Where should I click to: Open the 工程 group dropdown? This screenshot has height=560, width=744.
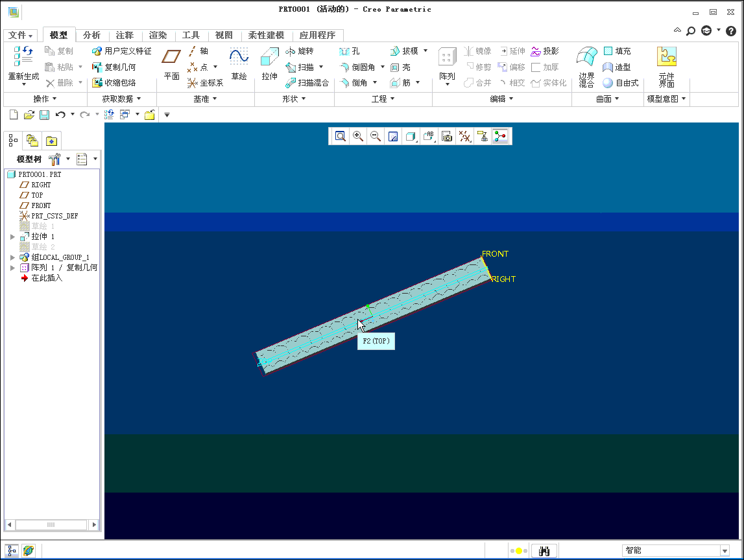[x=383, y=99]
